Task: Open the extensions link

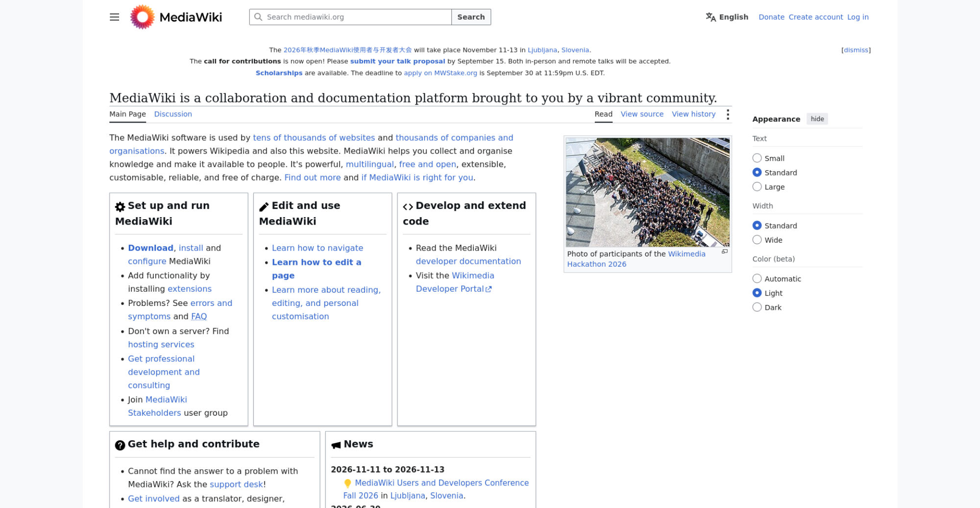Action: 190,289
